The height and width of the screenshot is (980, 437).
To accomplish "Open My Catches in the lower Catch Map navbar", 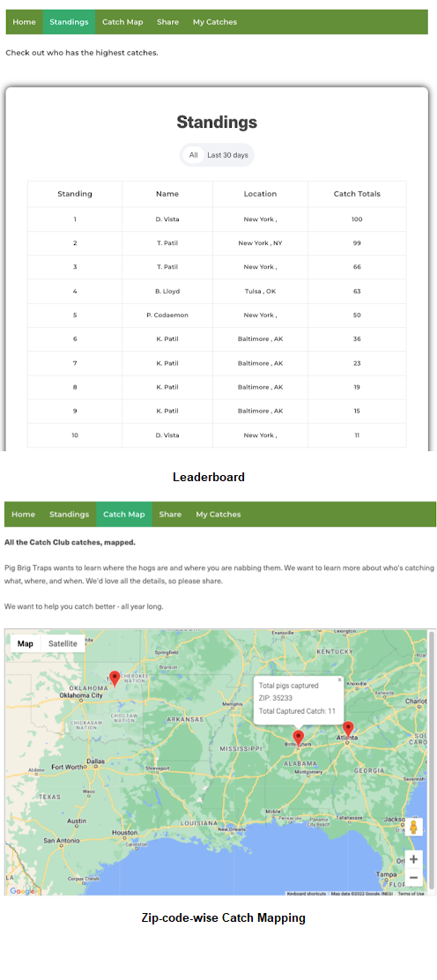I will coord(218,515).
